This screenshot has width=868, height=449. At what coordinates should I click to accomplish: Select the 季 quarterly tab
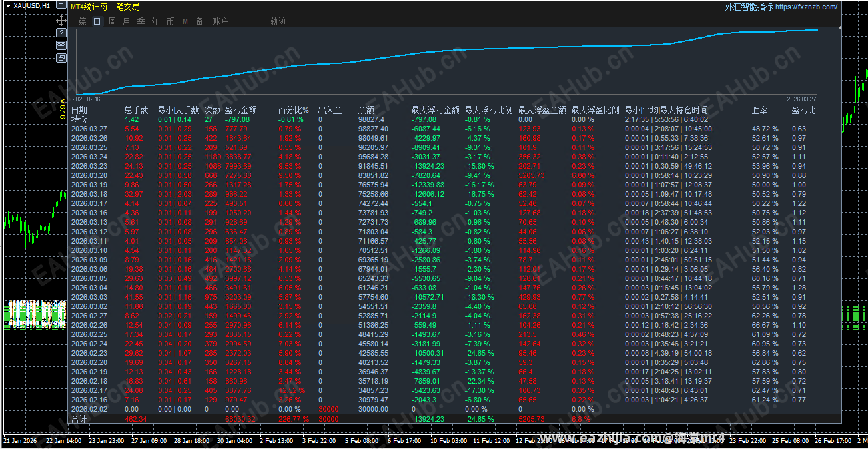tap(141, 21)
